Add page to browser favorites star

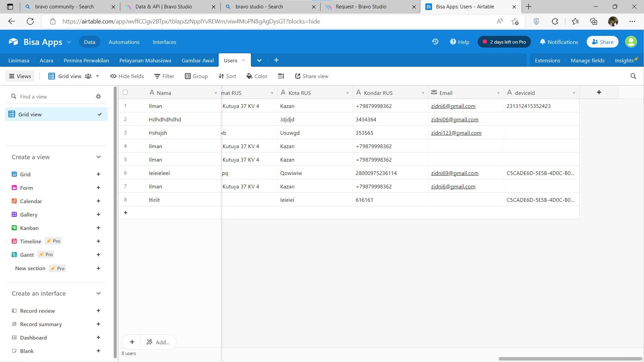click(515, 21)
